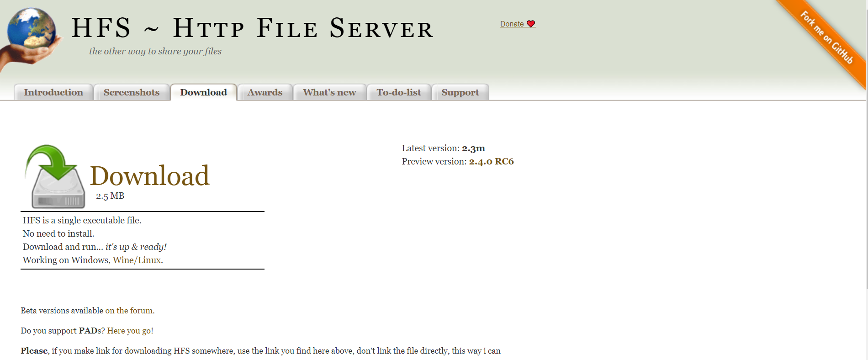Open the latest version 2.3m link
Viewport: 868px width, 360px height.
(473, 148)
